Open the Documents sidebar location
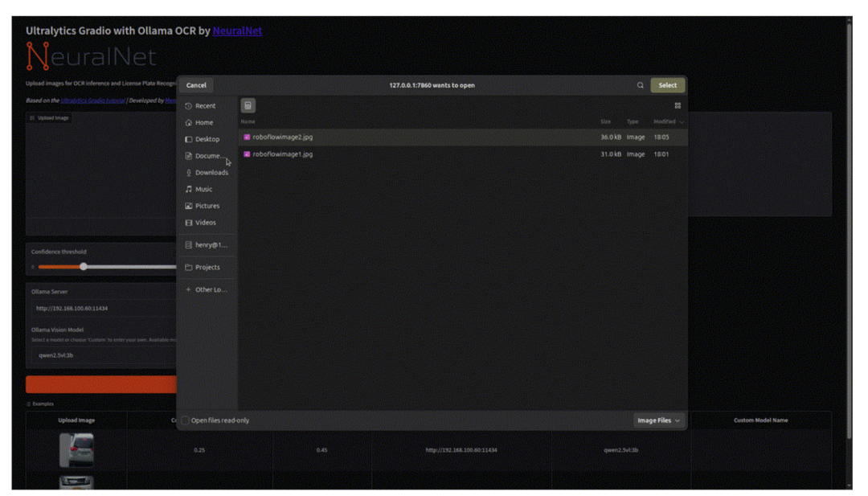This screenshot has height=496, width=868. pos(207,156)
